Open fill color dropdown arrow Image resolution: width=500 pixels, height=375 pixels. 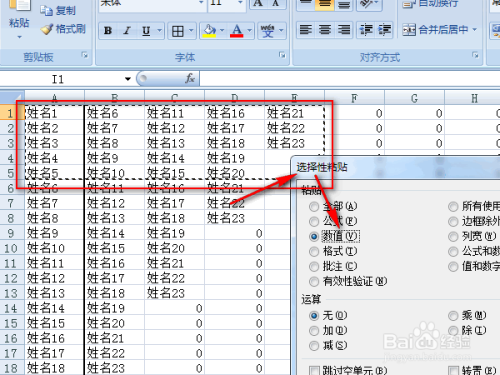(222, 31)
